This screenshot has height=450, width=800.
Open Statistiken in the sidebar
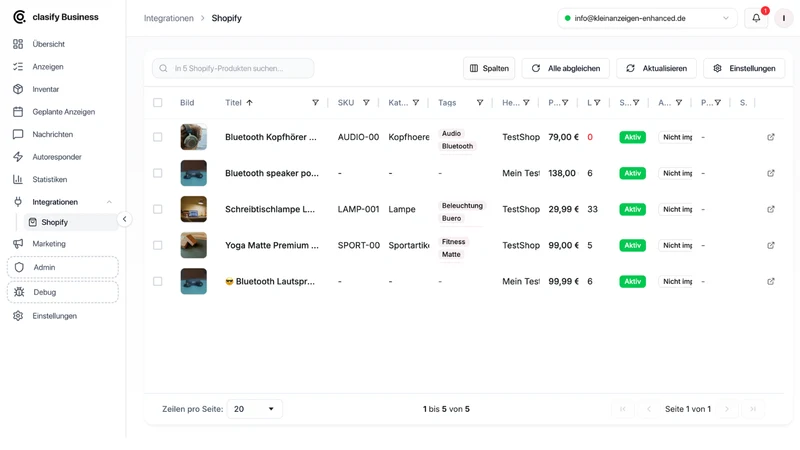[x=49, y=179]
